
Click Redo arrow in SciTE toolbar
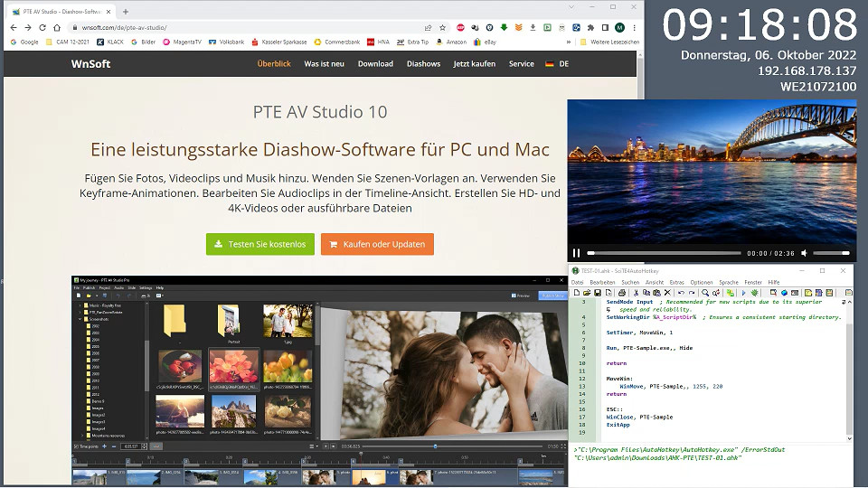pyautogui.click(x=692, y=293)
